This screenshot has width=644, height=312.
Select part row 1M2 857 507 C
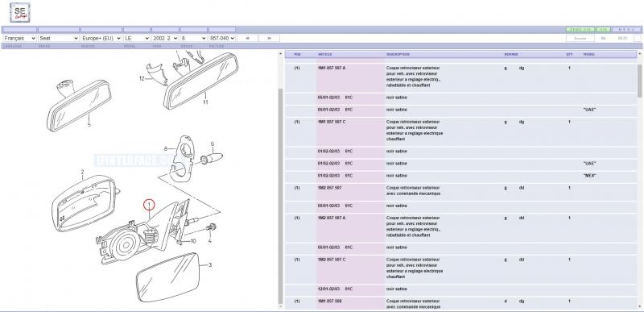(460, 269)
